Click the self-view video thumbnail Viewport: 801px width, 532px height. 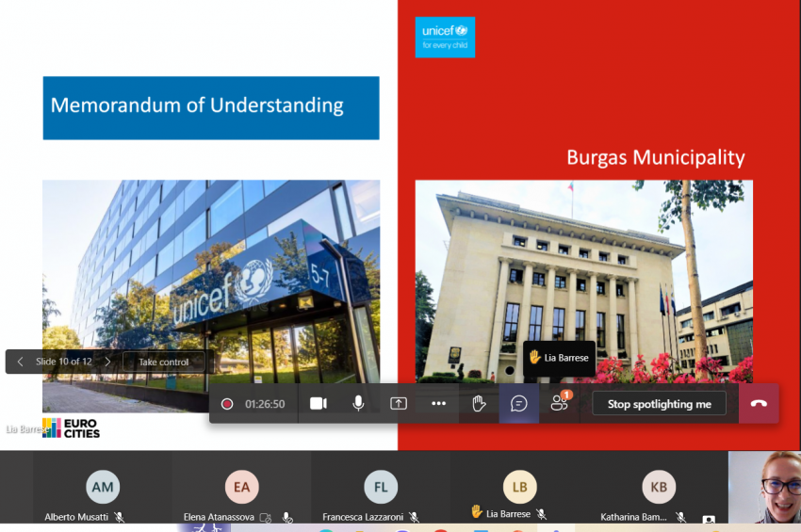point(764,487)
